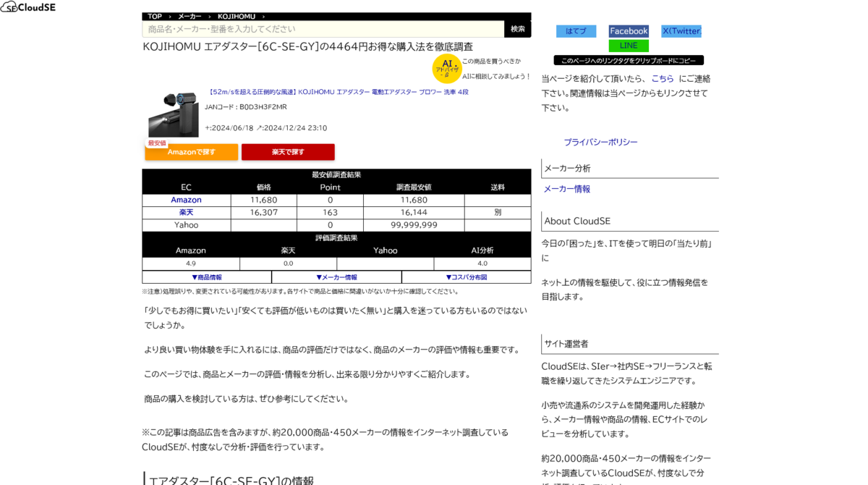Screen dimensions: 868x485
Task: Share on Facebook button
Action: [629, 31]
